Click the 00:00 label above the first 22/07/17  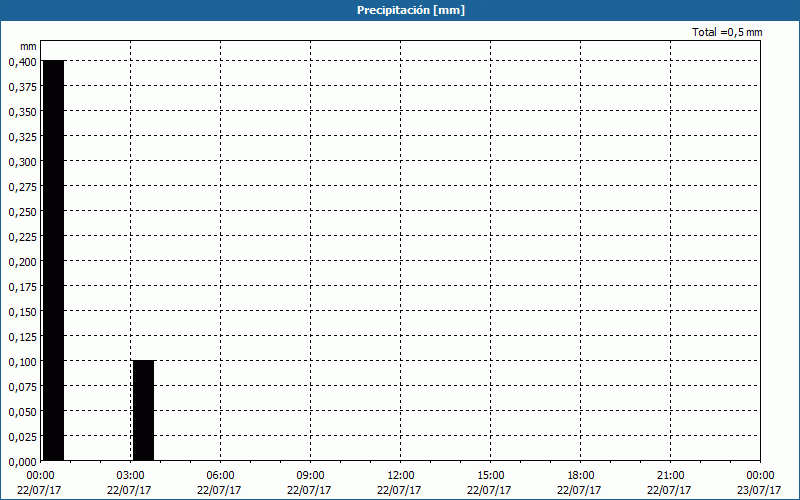tap(40, 476)
